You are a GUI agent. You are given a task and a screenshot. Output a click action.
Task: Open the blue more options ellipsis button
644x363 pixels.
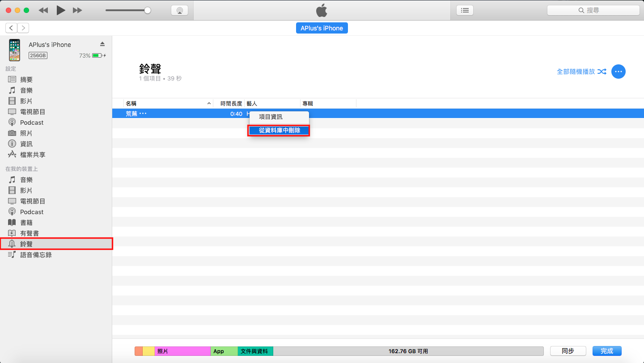618,72
